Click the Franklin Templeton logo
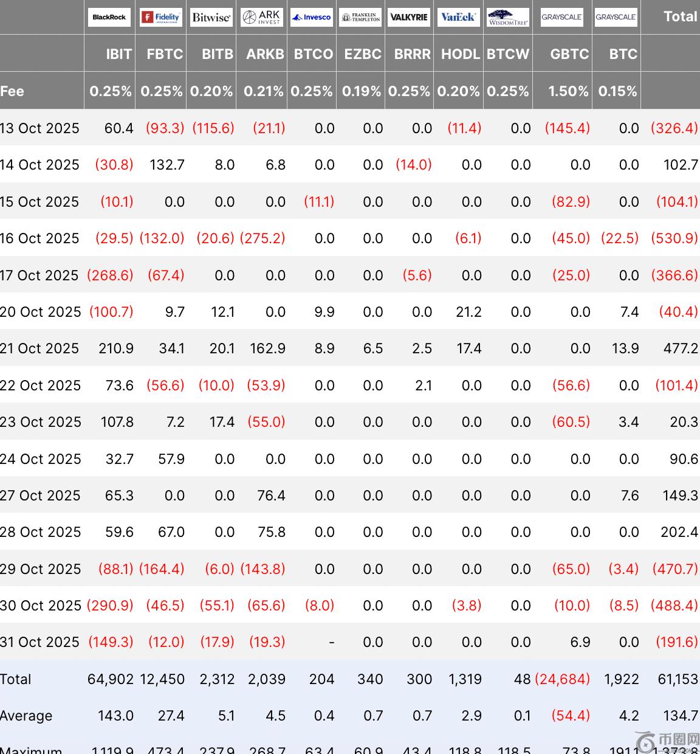The image size is (700, 754). pyautogui.click(x=360, y=17)
